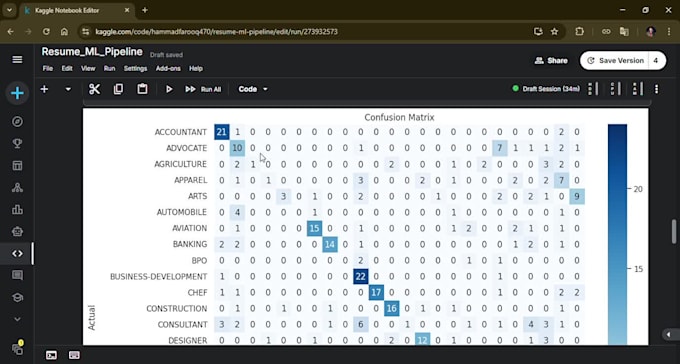Image resolution: width=680 pixels, height=364 pixels.
Task: Open Models tree icon in sidebar
Action: pos(17,187)
